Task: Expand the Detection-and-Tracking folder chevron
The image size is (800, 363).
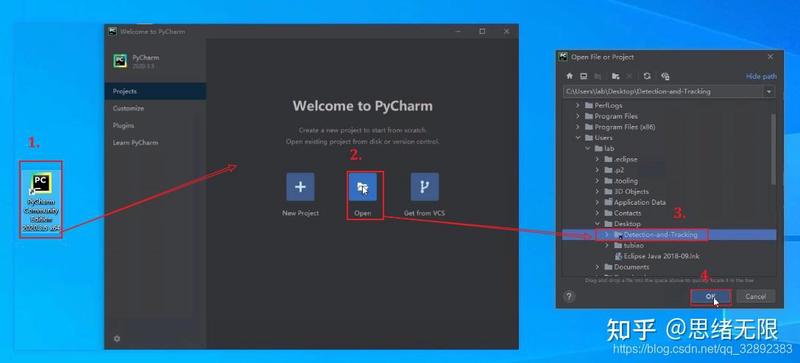Action: [x=606, y=235]
